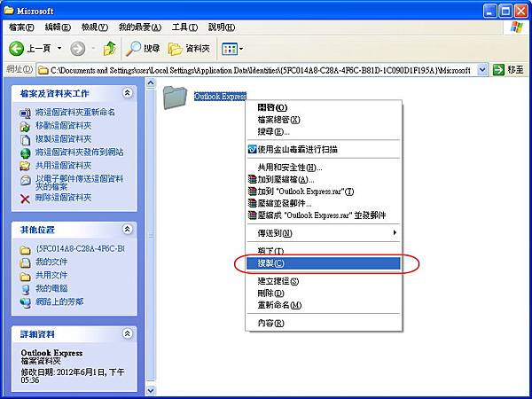Open the 工具(T) menu
The width and height of the screenshot is (532, 399).
tap(184, 27)
